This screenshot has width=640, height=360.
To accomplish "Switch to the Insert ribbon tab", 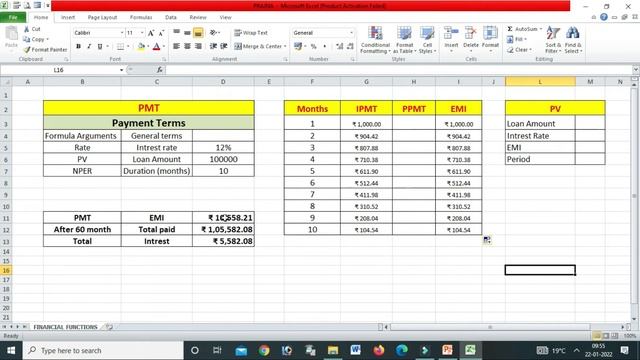I will pos(68,18).
